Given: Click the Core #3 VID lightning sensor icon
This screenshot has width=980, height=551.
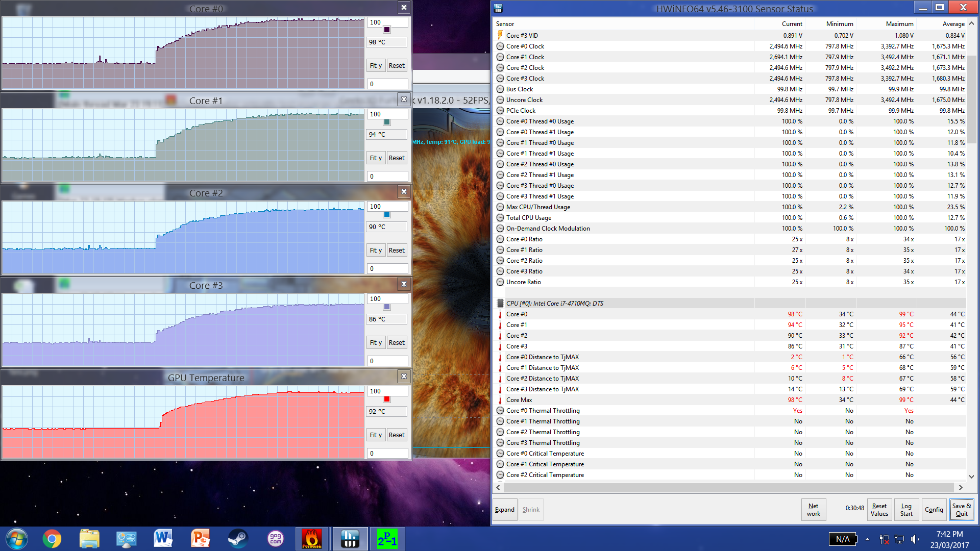Looking at the screenshot, I should pos(500,35).
